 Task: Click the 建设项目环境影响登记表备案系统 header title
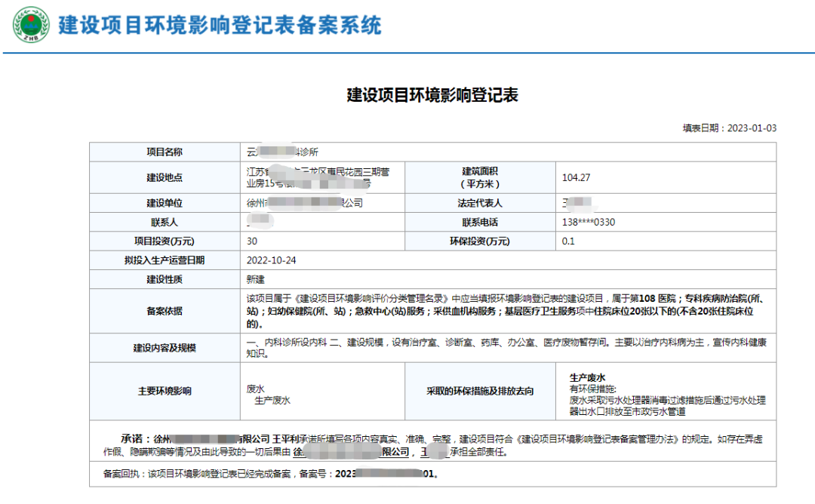click(x=220, y=26)
